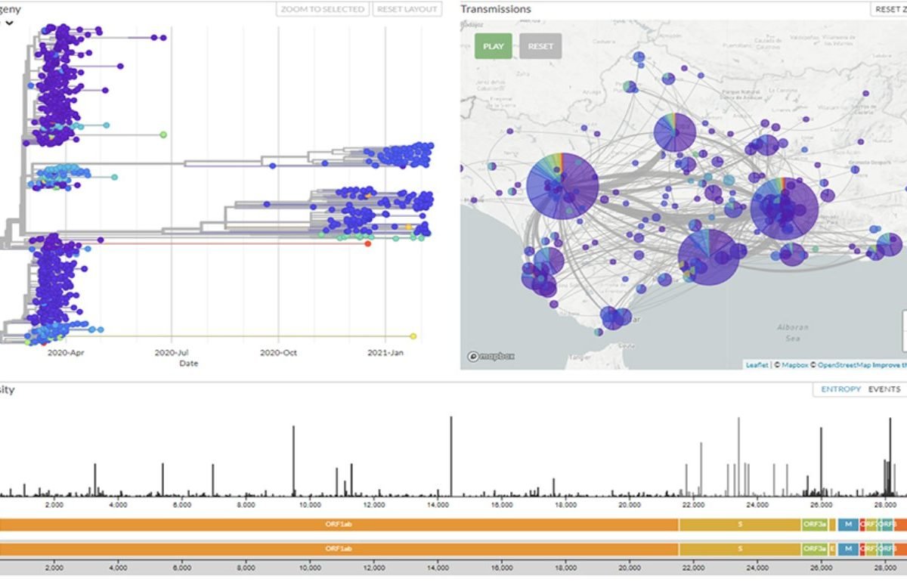Select the green ORF3a gene in top row

pos(814,524)
